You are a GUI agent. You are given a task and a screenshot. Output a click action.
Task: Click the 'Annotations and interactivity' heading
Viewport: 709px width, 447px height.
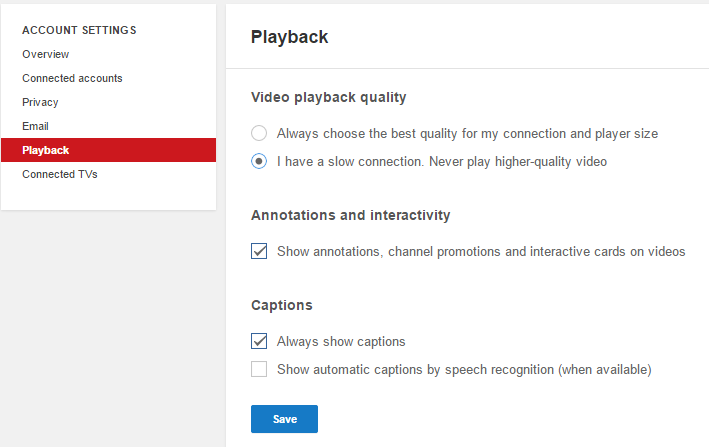click(350, 215)
